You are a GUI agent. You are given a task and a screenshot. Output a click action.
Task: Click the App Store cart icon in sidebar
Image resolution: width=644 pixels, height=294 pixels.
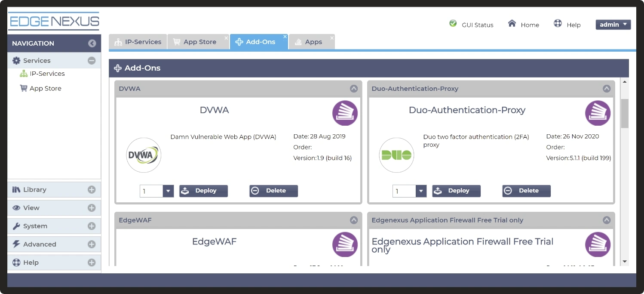(24, 88)
